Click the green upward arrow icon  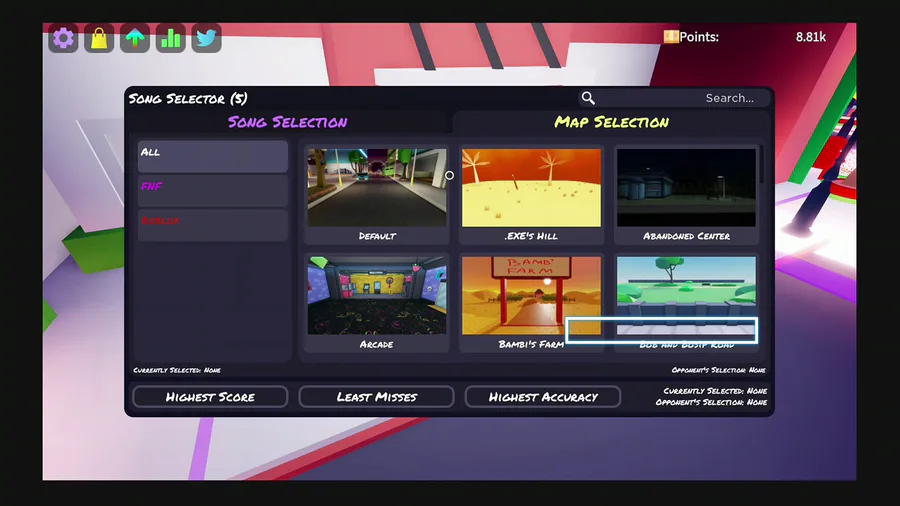click(135, 38)
